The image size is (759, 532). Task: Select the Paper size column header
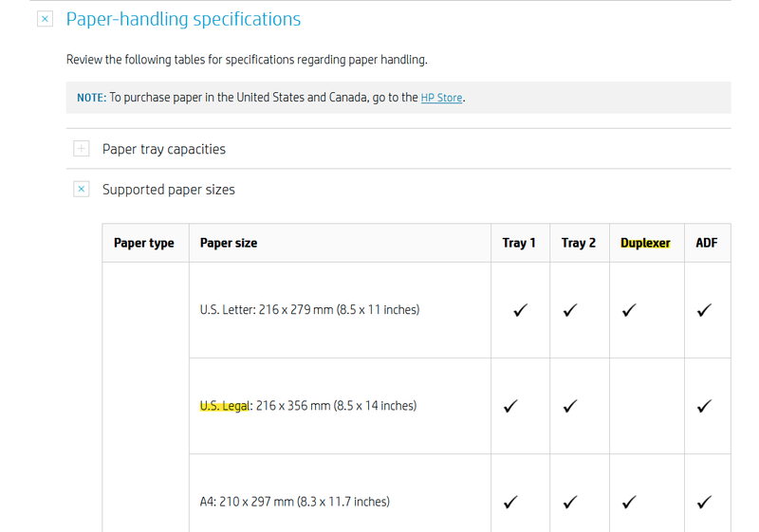click(x=229, y=243)
